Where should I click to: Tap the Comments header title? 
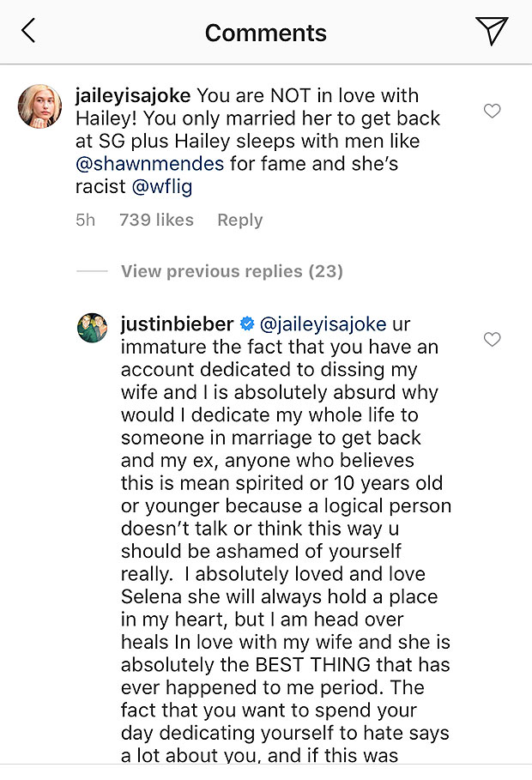[x=265, y=33]
